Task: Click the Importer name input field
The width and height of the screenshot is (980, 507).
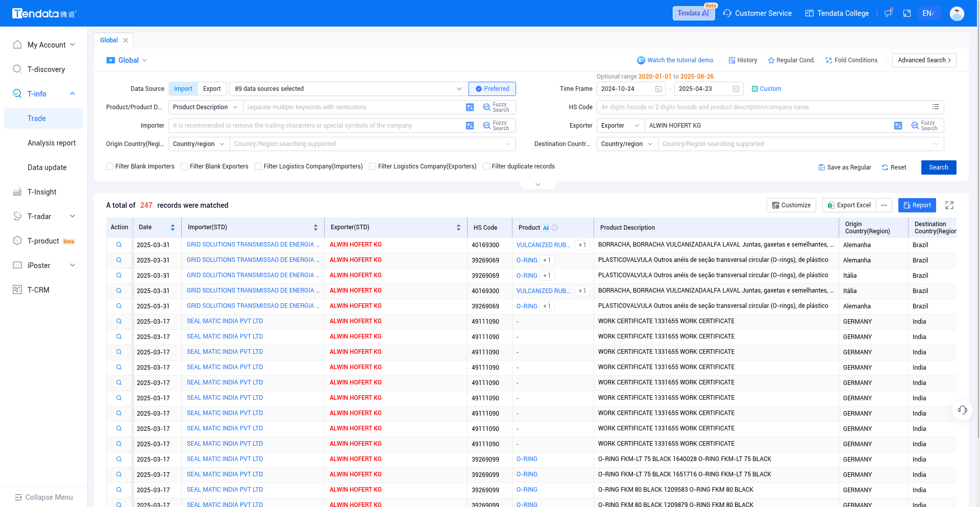Action: tap(316, 126)
